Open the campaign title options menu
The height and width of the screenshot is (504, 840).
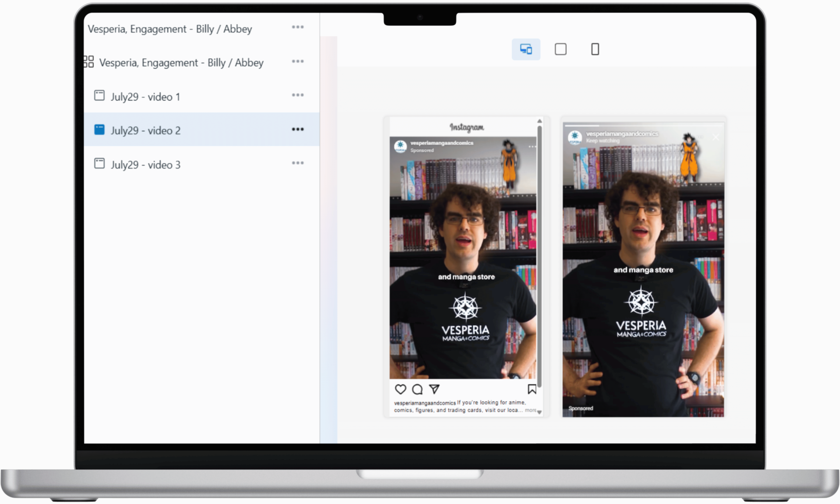(x=297, y=27)
